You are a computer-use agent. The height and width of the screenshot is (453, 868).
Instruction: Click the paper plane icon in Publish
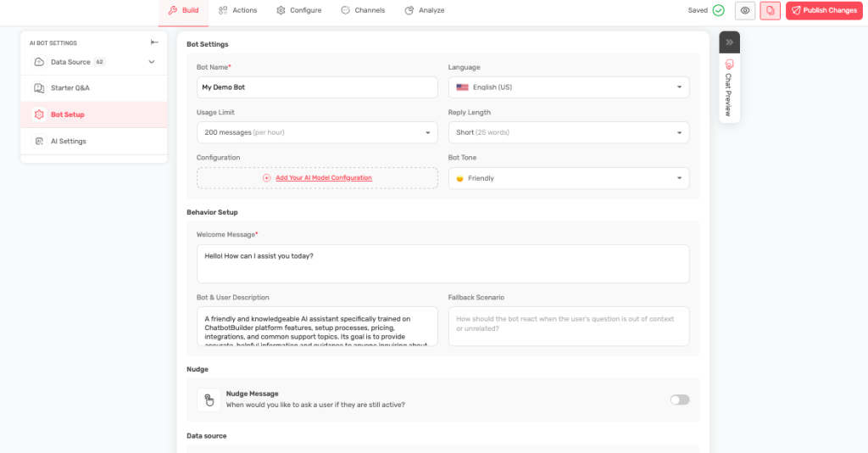[796, 10]
